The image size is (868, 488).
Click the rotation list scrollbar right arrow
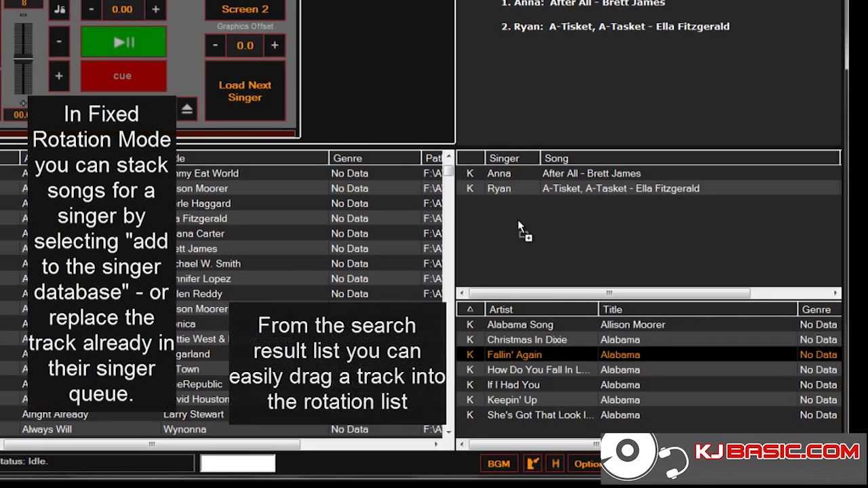click(x=835, y=293)
